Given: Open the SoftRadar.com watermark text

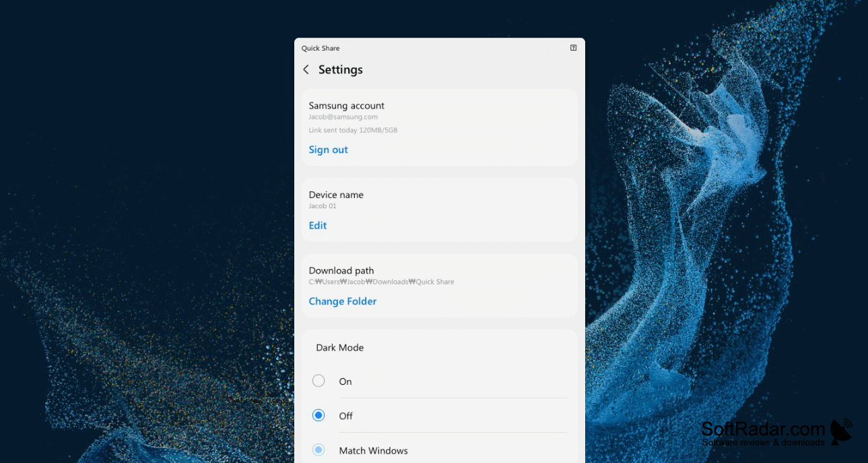Looking at the screenshot, I should tap(763, 429).
